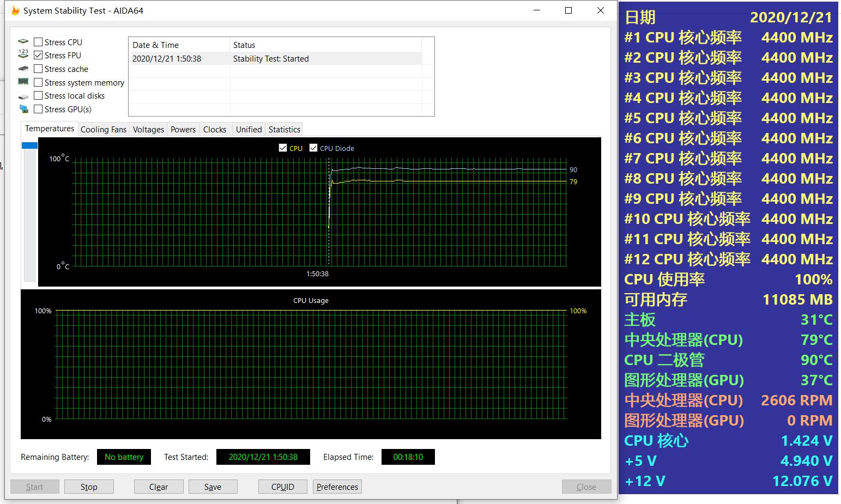
Task: Click the 123 icon beside Stress FPU
Action: click(x=23, y=54)
